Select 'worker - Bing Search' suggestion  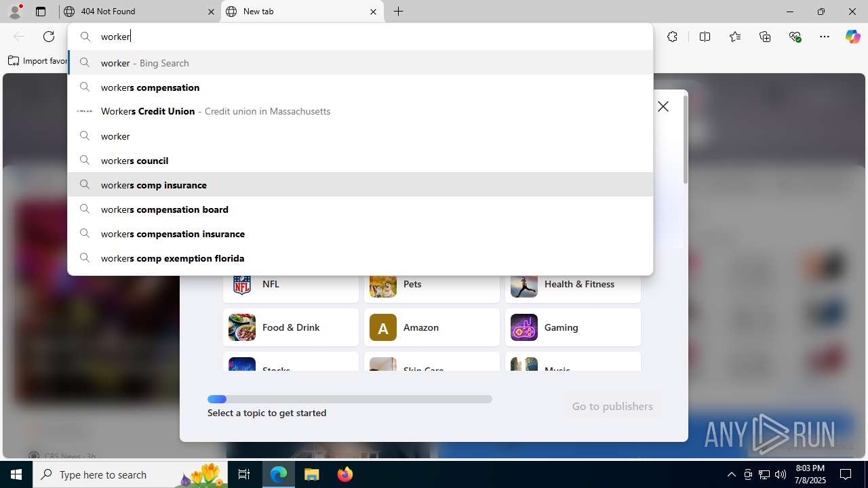(360, 63)
